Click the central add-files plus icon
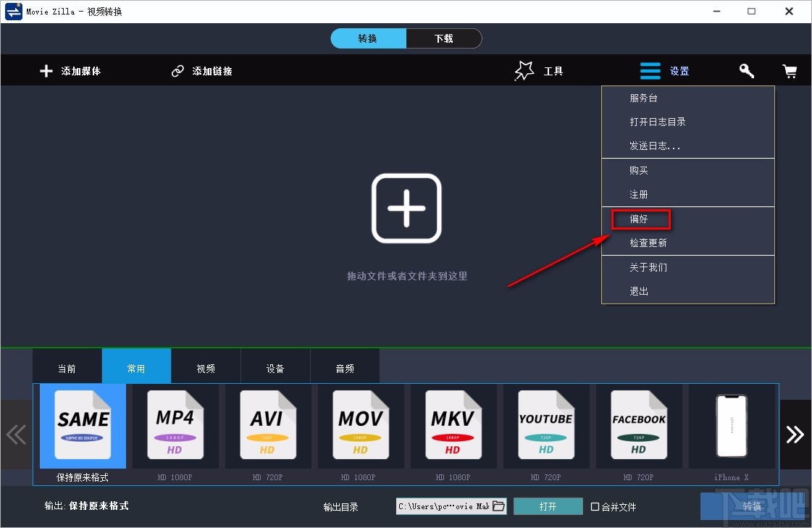Image resolution: width=812 pixels, height=528 pixels. pos(406,208)
